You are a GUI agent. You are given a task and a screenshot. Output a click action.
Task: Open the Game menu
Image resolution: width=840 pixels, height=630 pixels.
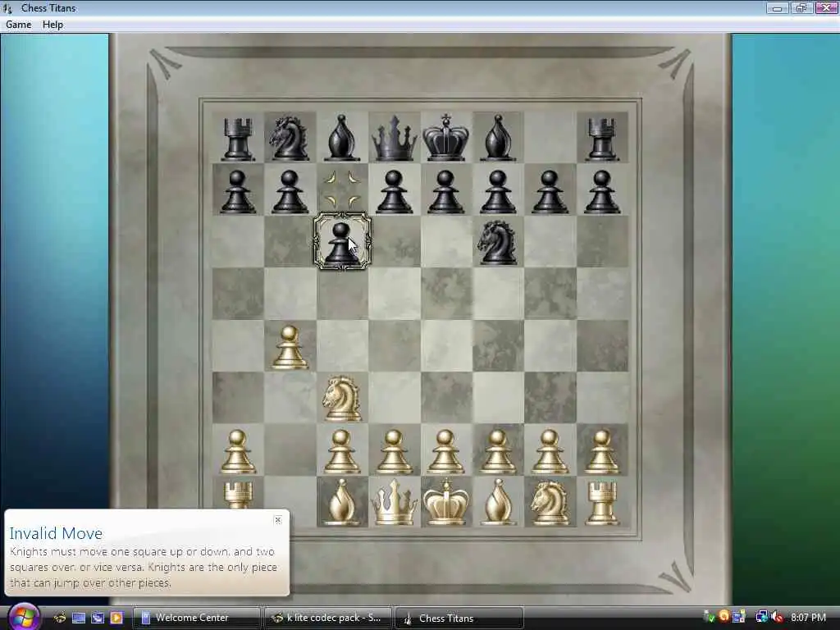coord(19,25)
